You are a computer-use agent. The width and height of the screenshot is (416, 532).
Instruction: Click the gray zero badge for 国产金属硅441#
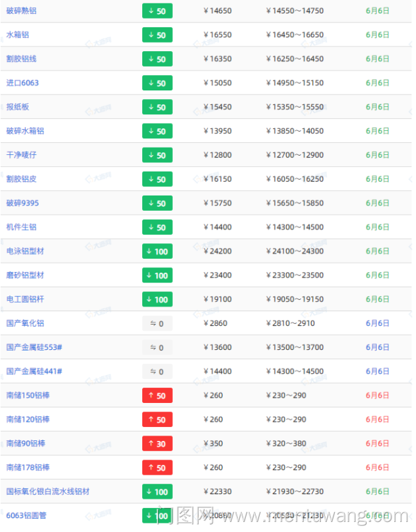[157, 371]
